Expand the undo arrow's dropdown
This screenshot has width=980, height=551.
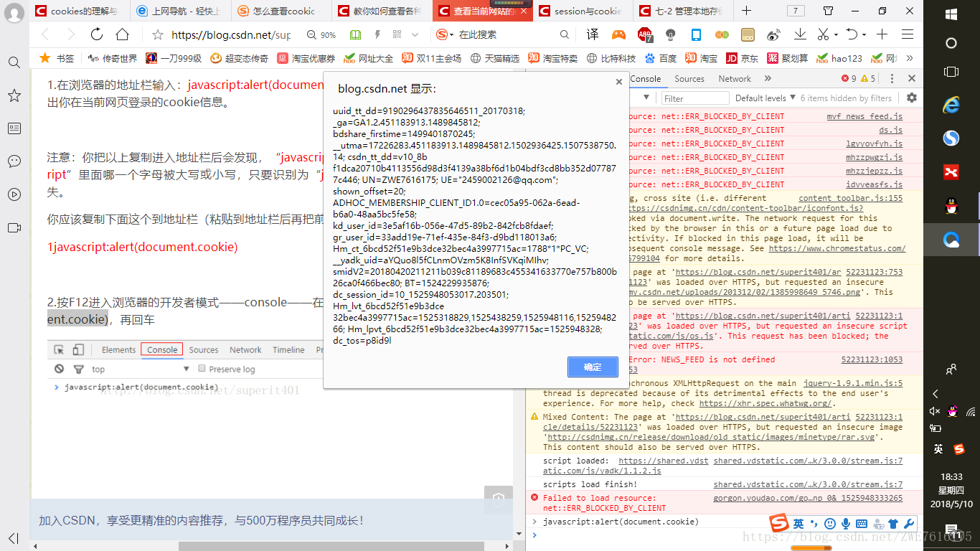(x=865, y=34)
